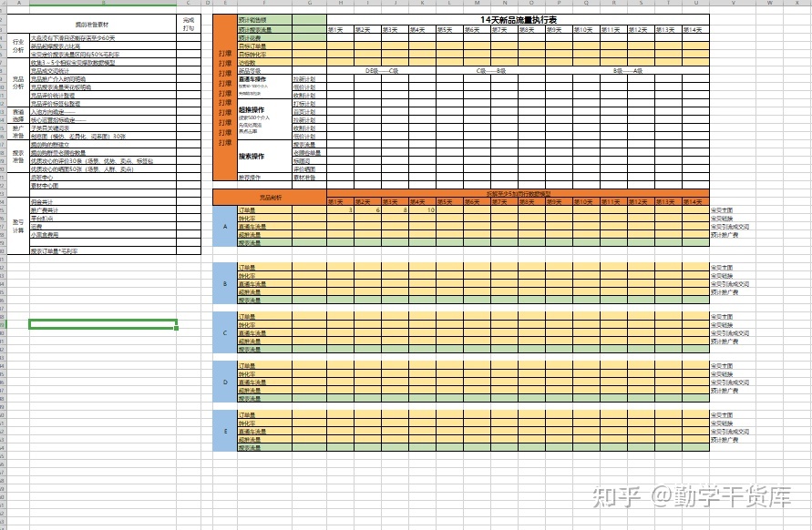Select entire column G via its header
Viewport: 812px width, 530px height.
coord(310,4)
